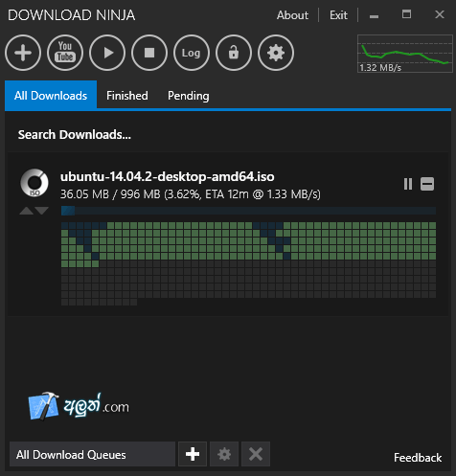Switch to All Downloads tab
This screenshot has width=456, height=476.
pyautogui.click(x=51, y=96)
